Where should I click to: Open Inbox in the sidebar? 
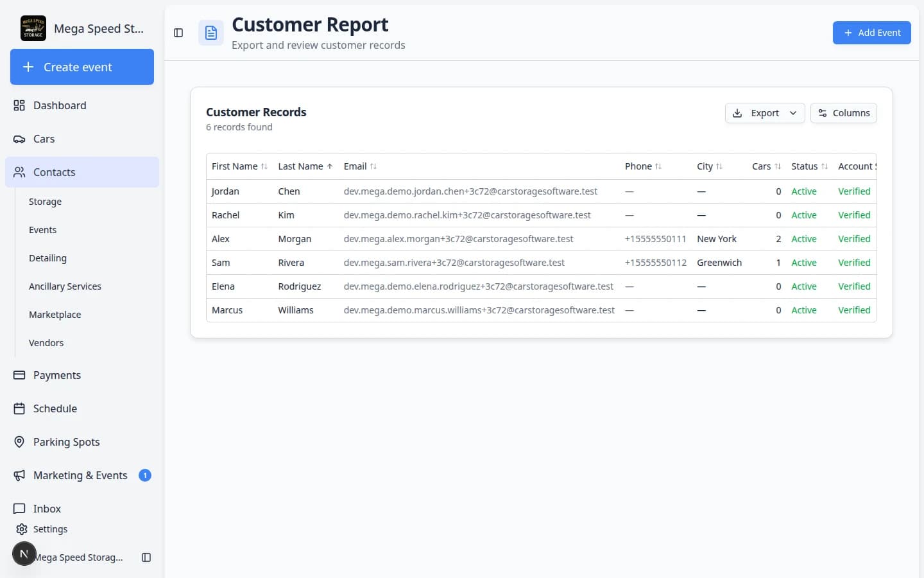click(x=82, y=509)
